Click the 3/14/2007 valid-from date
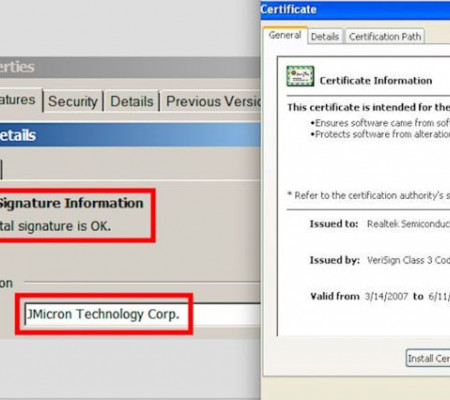450x400 pixels. [386, 296]
